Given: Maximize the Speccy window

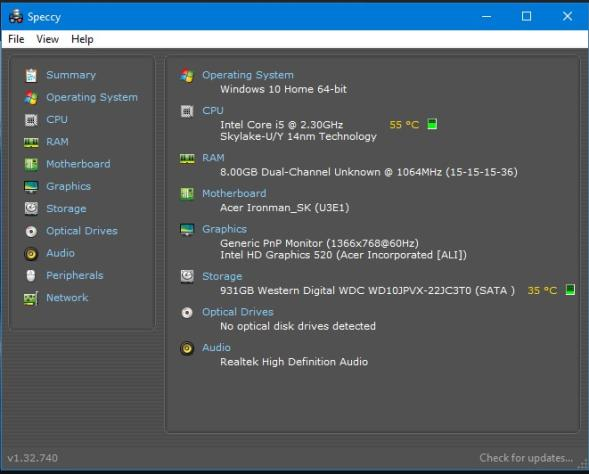Looking at the screenshot, I should coord(526,16).
